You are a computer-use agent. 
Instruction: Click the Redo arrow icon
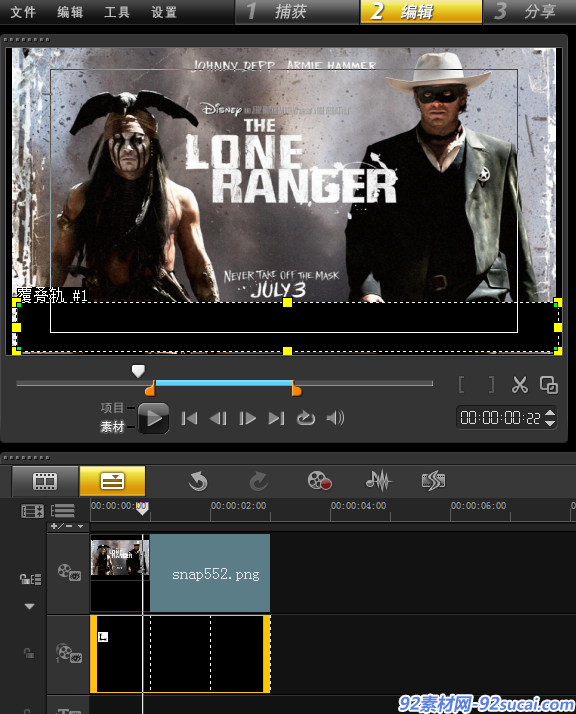point(258,481)
